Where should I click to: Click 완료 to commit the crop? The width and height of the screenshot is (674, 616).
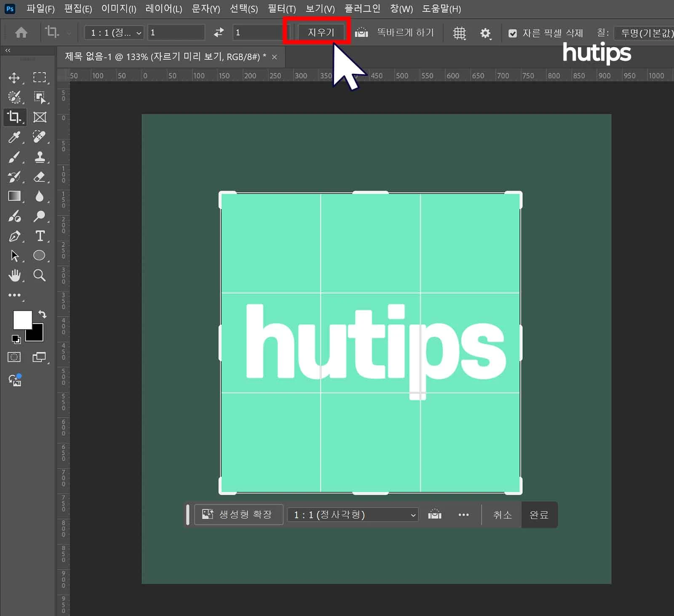(x=539, y=515)
